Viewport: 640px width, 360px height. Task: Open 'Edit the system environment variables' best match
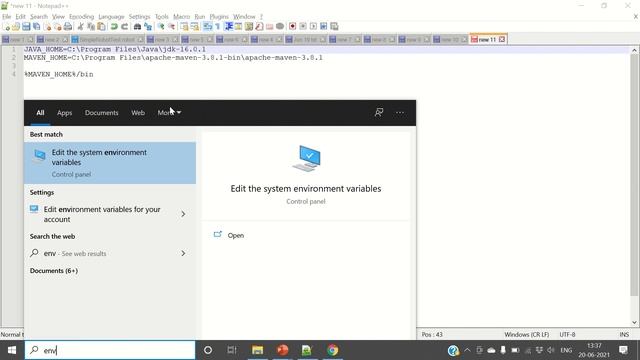[x=110, y=163]
